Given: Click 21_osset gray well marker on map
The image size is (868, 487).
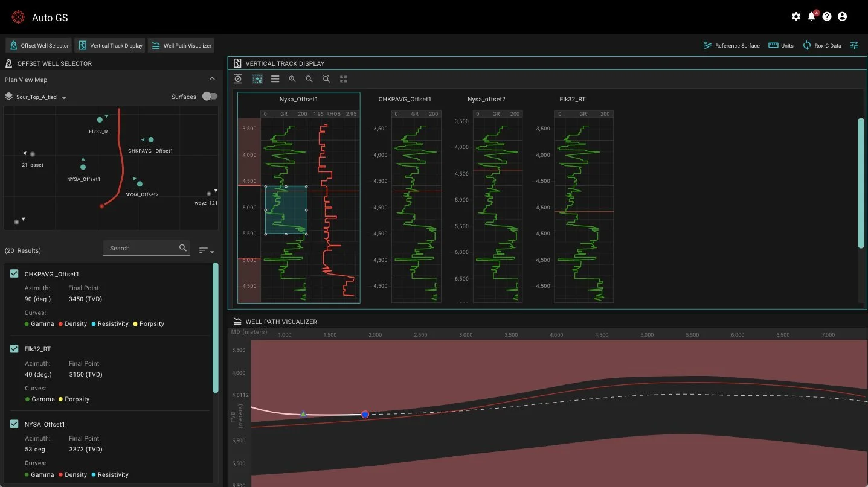Looking at the screenshot, I should (33, 154).
